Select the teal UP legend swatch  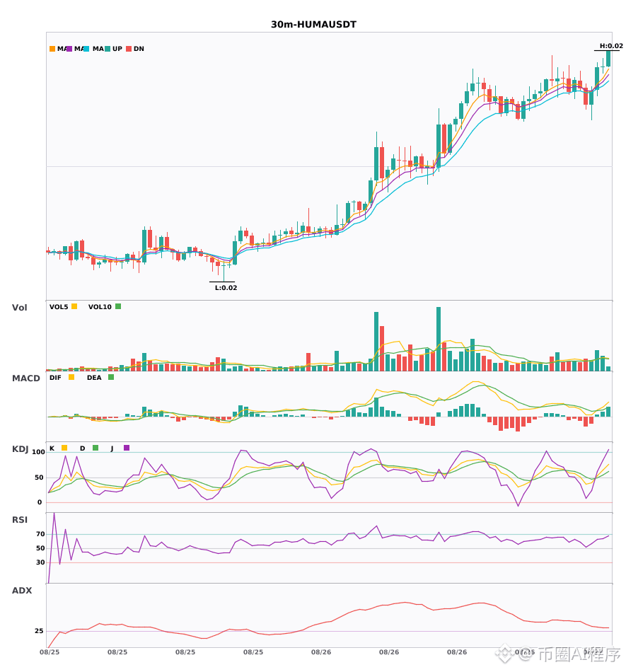(108, 49)
